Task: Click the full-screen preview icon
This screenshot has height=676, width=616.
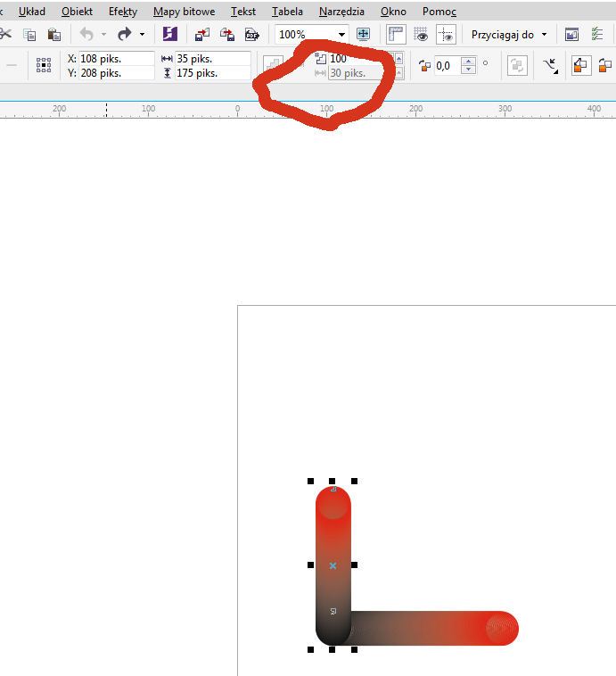Action: [363, 34]
